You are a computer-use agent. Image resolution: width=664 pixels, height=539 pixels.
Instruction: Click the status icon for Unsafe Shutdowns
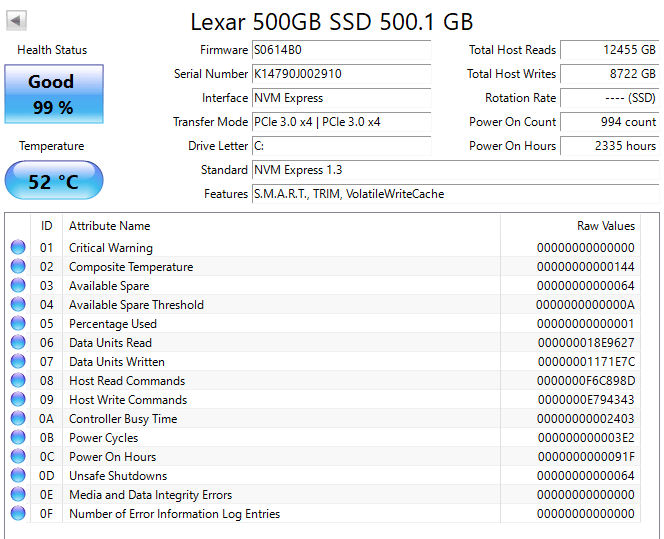(18, 475)
